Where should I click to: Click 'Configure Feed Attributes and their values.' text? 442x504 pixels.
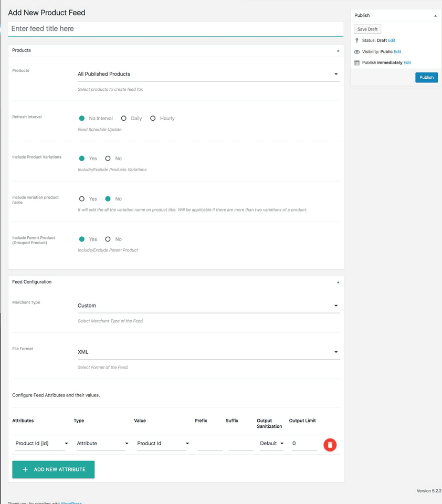[x=56, y=395]
